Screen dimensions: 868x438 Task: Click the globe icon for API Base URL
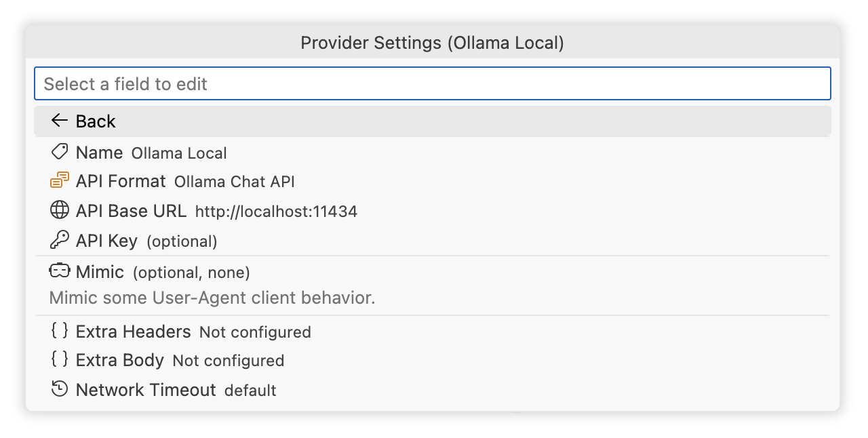pyautogui.click(x=60, y=211)
